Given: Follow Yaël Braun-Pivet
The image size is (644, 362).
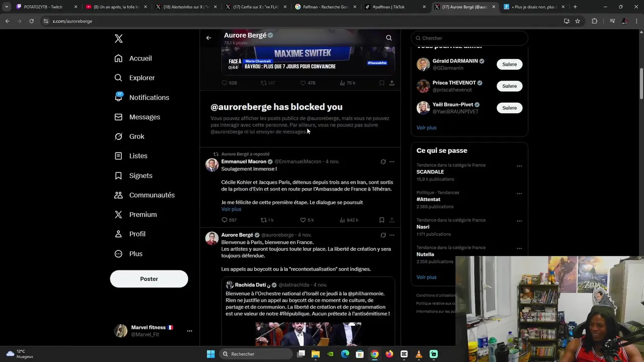Looking at the screenshot, I should coord(509,108).
